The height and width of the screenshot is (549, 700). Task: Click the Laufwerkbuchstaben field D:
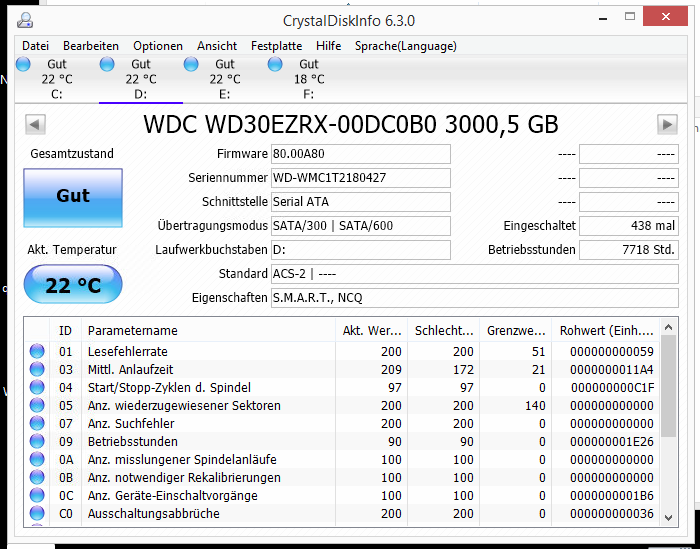tap(361, 250)
